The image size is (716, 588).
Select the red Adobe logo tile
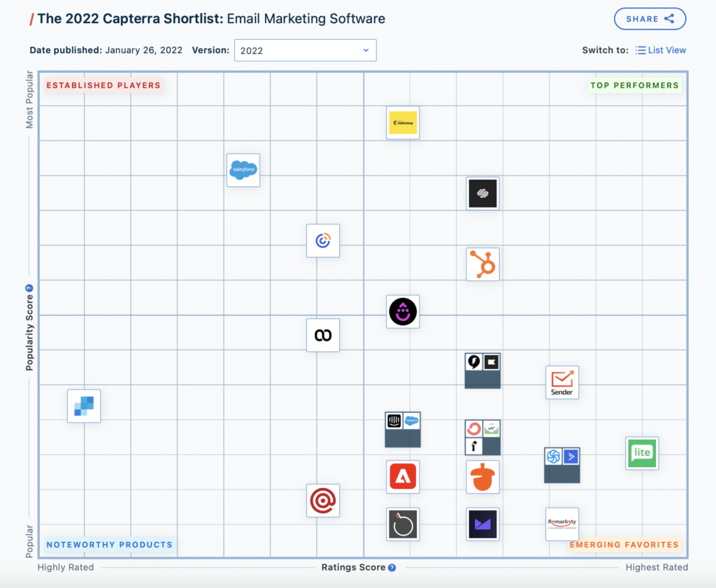click(x=403, y=477)
